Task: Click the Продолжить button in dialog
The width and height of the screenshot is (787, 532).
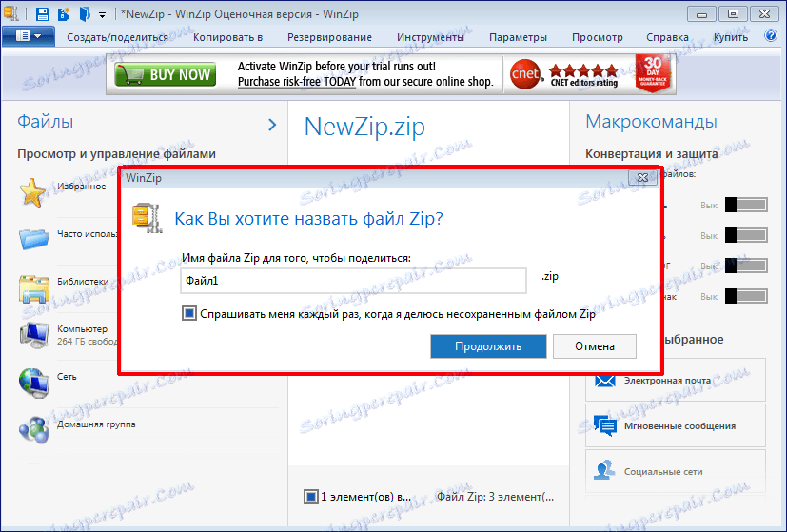Action: coord(488,346)
